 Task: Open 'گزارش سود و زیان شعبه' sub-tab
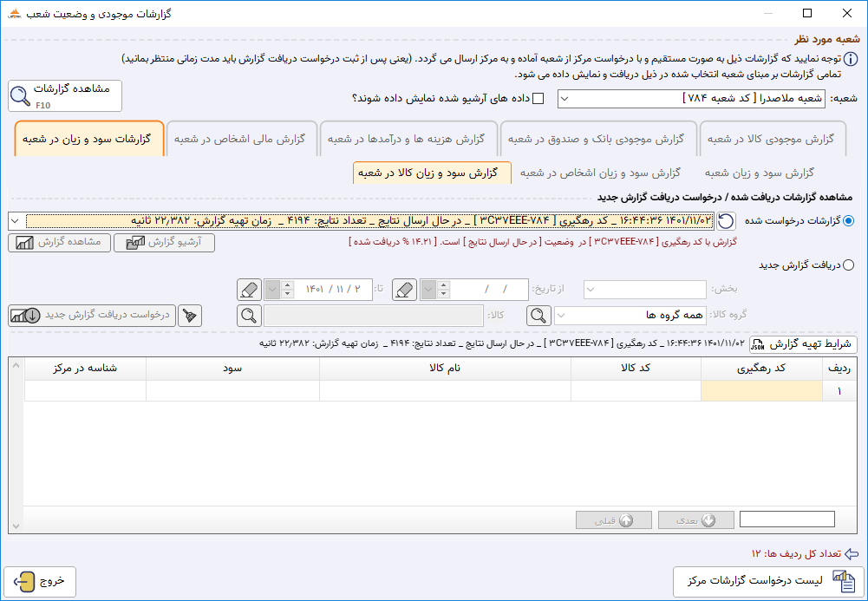pyautogui.click(x=760, y=173)
